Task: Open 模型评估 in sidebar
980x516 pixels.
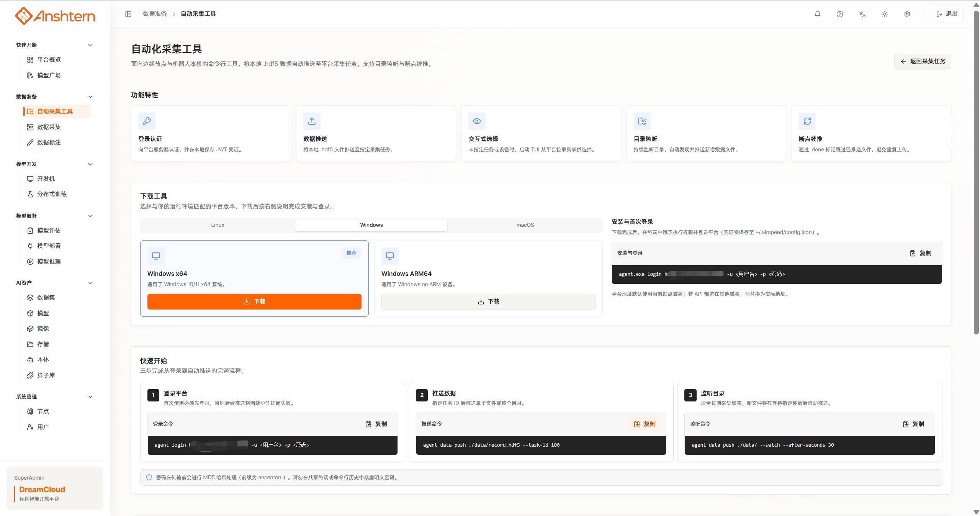Action: (57, 231)
